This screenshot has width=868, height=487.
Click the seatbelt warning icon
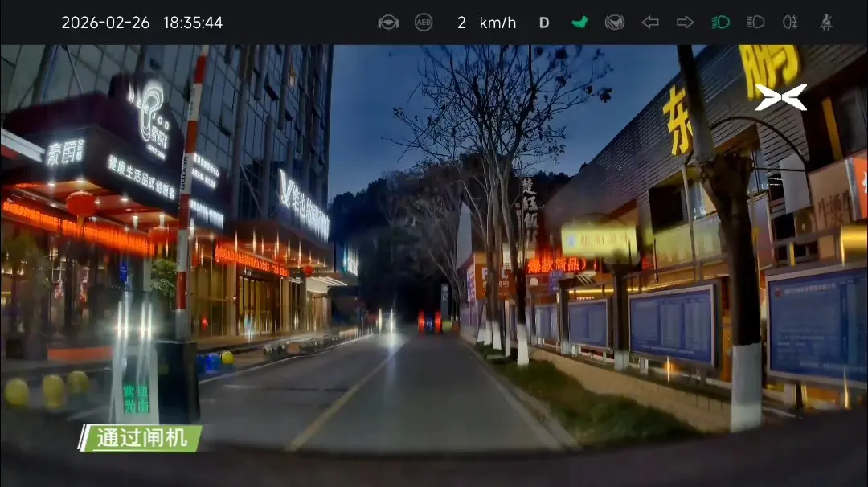[826, 23]
